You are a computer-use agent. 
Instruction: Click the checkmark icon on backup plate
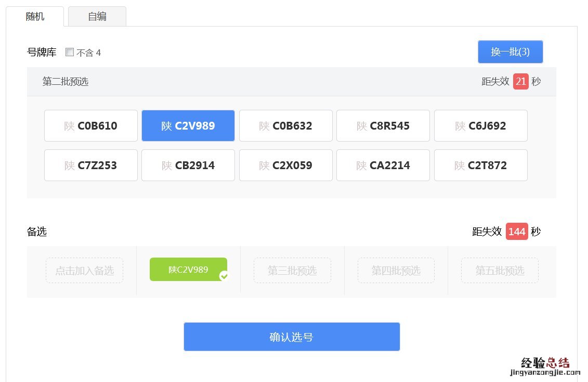(224, 276)
